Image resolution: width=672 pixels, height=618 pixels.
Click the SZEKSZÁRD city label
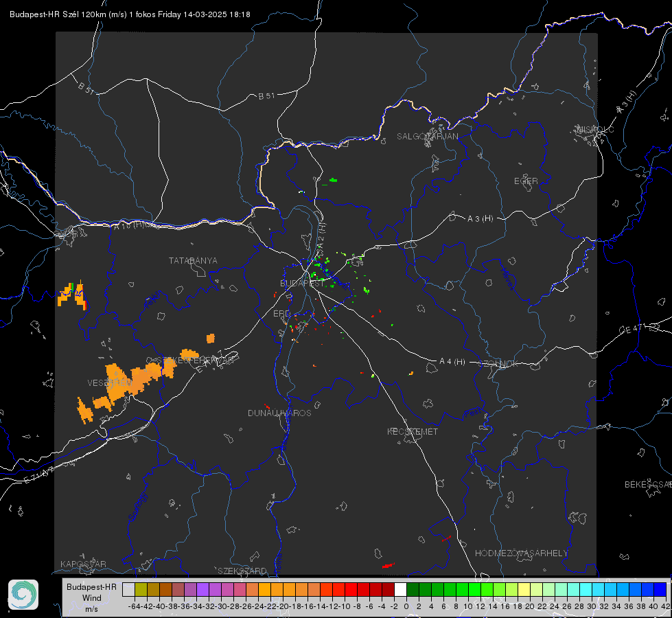point(242,571)
